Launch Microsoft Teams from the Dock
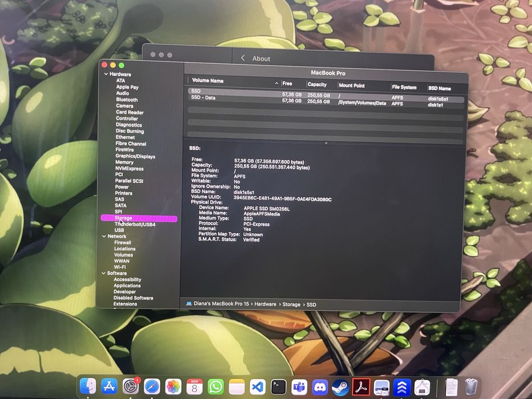The image size is (532, 399). [299, 387]
